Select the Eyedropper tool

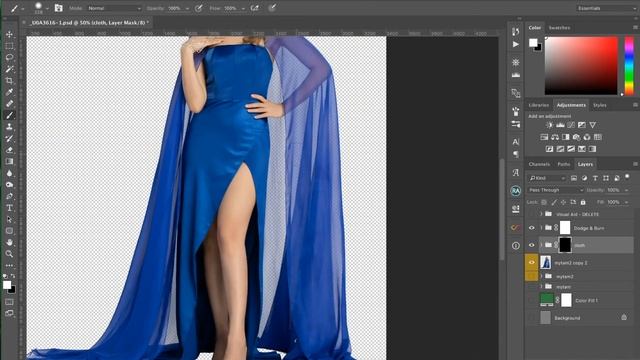pyautogui.click(x=9, y=92)
